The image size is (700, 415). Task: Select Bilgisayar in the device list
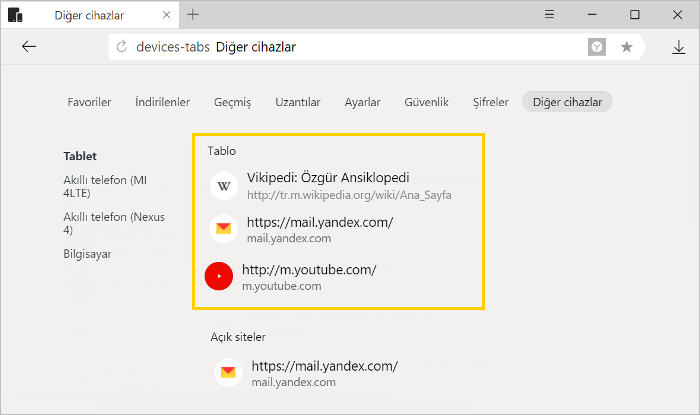tap(87, 254)
